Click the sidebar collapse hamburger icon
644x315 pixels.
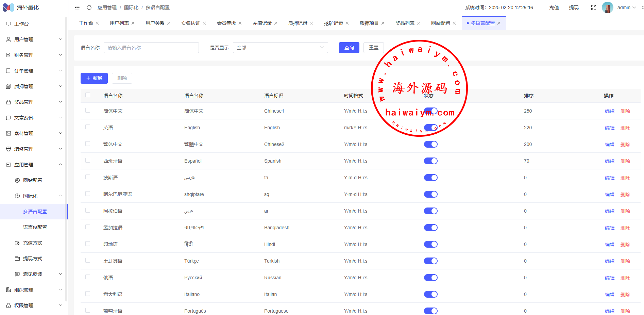(x=77, y=7)
